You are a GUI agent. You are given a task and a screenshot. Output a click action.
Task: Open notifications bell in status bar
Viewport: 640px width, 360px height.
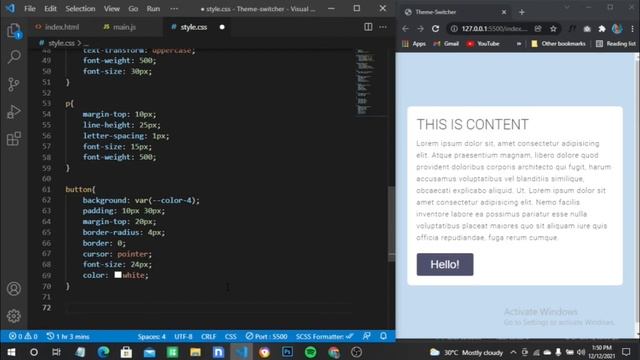(x=383, y=336)
